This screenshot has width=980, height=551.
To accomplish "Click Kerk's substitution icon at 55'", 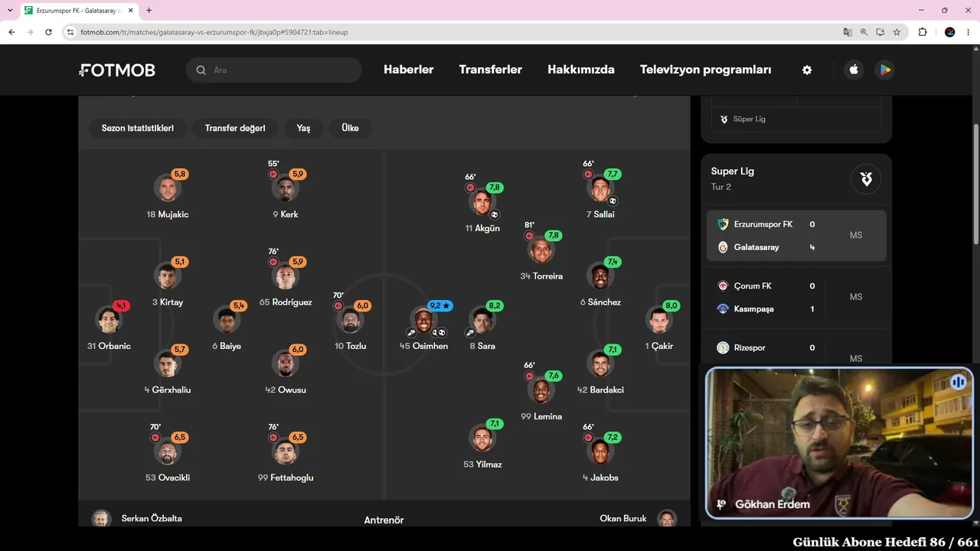I will 273,174.
